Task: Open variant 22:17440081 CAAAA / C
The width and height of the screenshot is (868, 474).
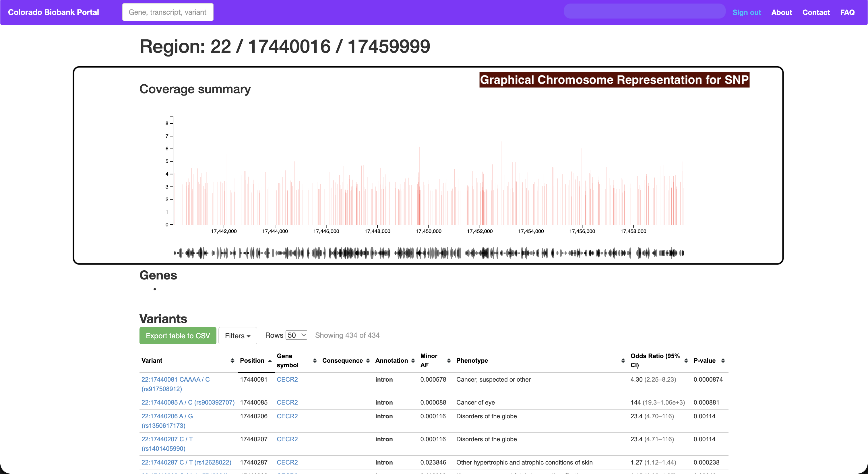Action: coord(175,384)
